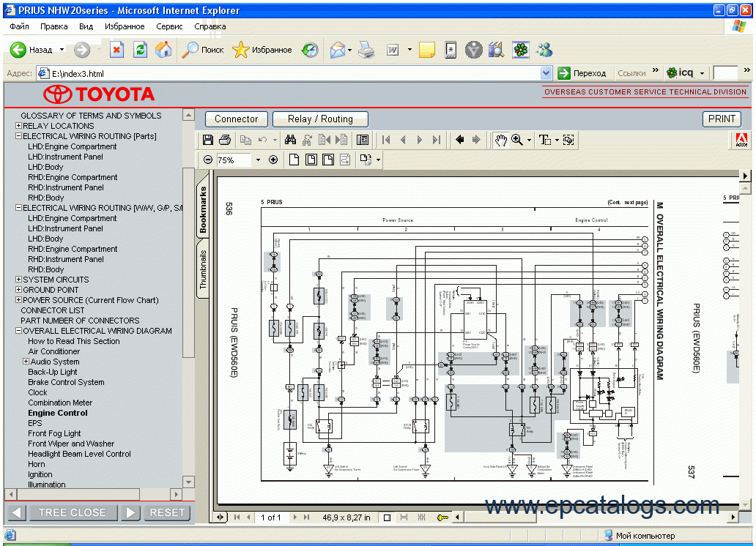756x546 pixels.
Task: Select the Acrobat Zoom In magnifier tool
Action: click(517, 140)
